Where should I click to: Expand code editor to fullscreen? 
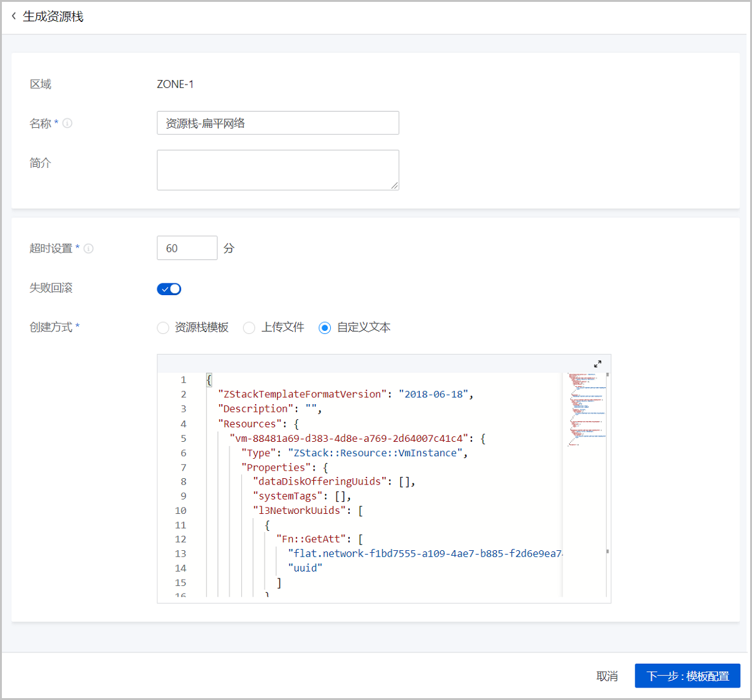click(x=597, y=364)
